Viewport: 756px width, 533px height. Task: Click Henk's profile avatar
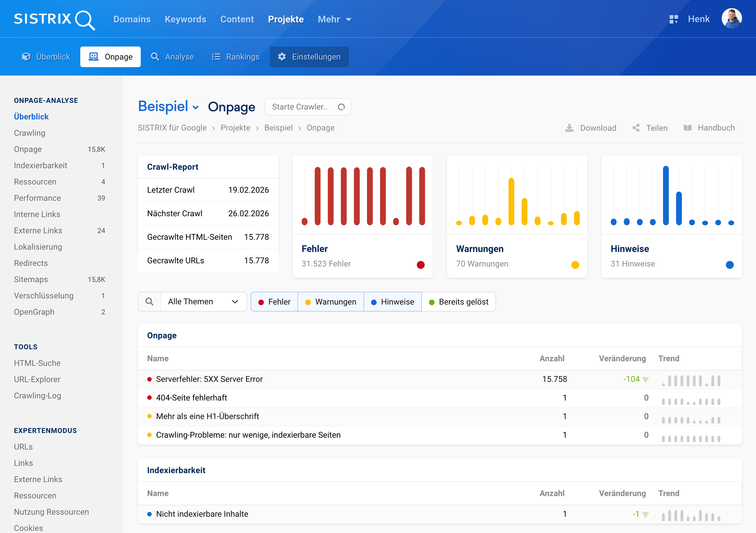pyautogui.click(x=732, y=19)
